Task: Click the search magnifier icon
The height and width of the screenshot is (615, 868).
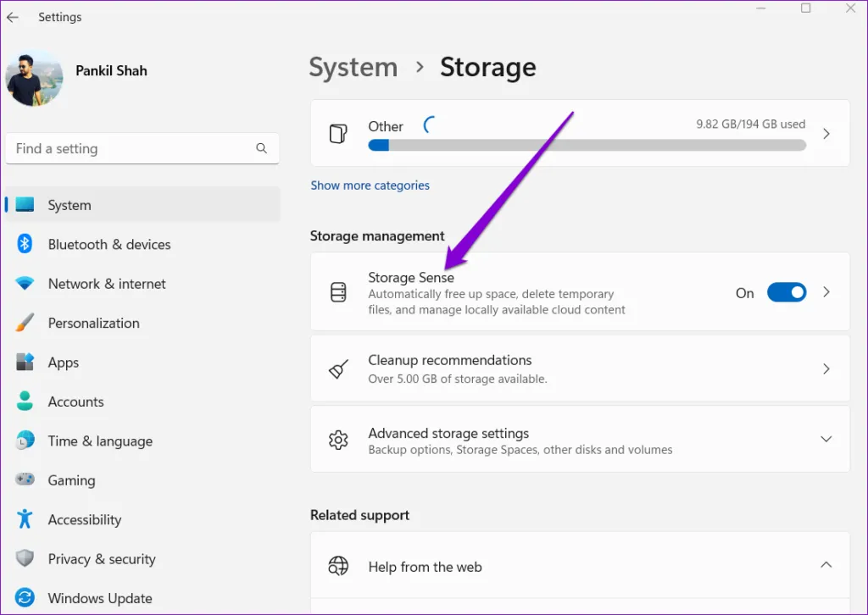Action: (261, 148)
